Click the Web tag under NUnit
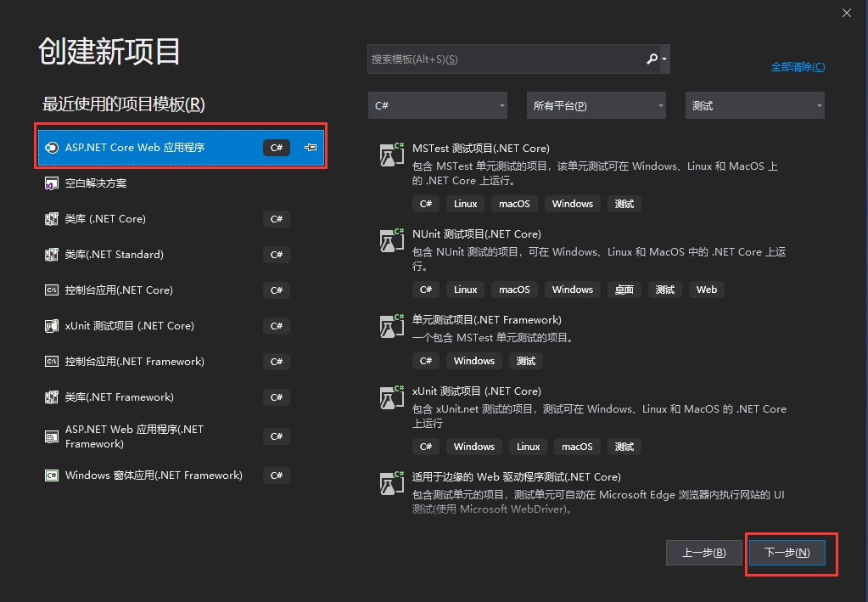Screen dimensions: 868x602 (706, 290)
